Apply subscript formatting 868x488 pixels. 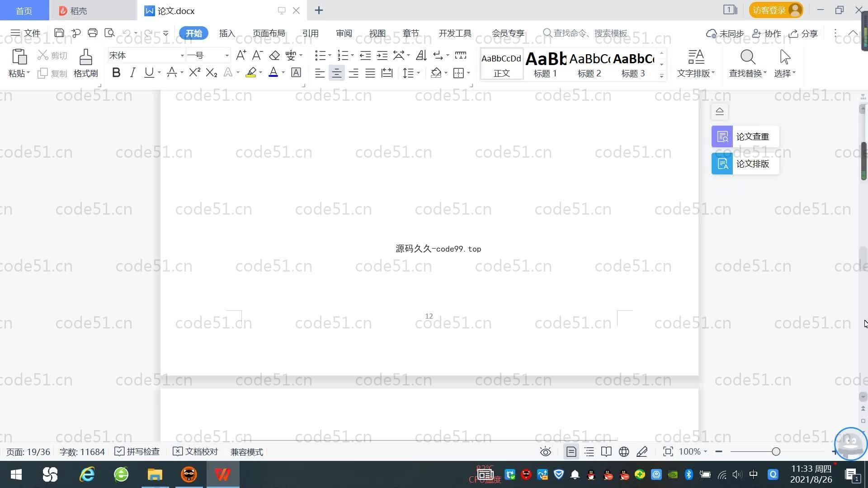pos(212,73)
